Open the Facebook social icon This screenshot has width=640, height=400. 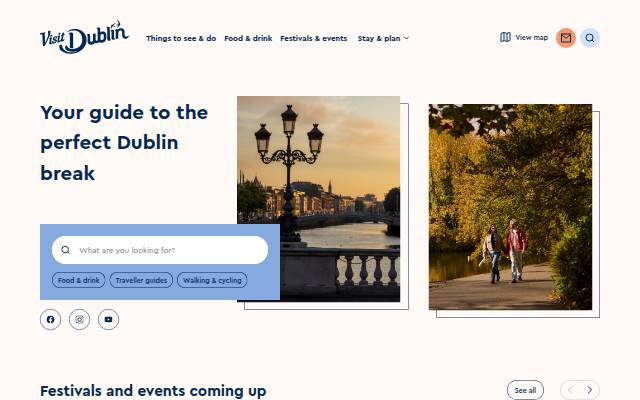tap(51, 319)
